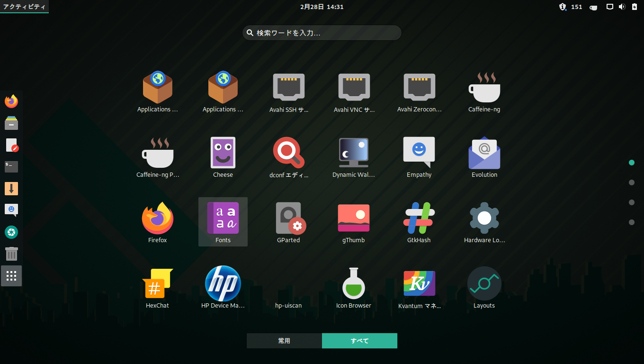
Task: Click the Caffeine cup tray icon
Action: click(x=593, y=7)
